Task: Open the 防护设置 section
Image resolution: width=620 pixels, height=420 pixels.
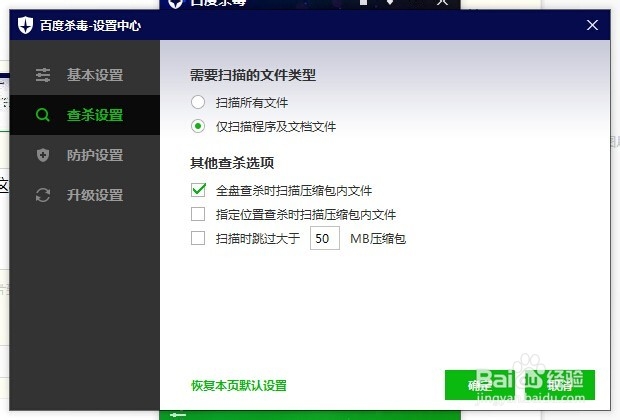Action: (x=85, y=155)
